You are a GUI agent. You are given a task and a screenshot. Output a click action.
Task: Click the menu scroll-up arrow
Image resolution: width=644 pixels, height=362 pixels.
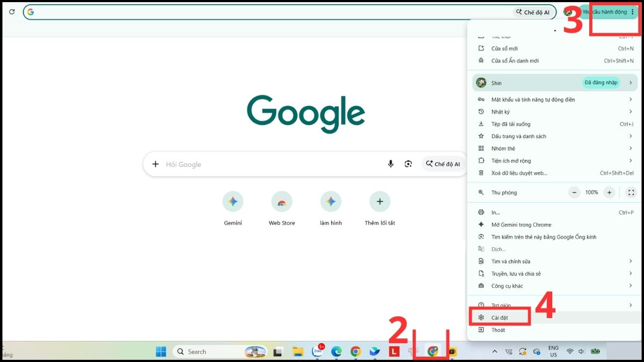pos(555,31)
